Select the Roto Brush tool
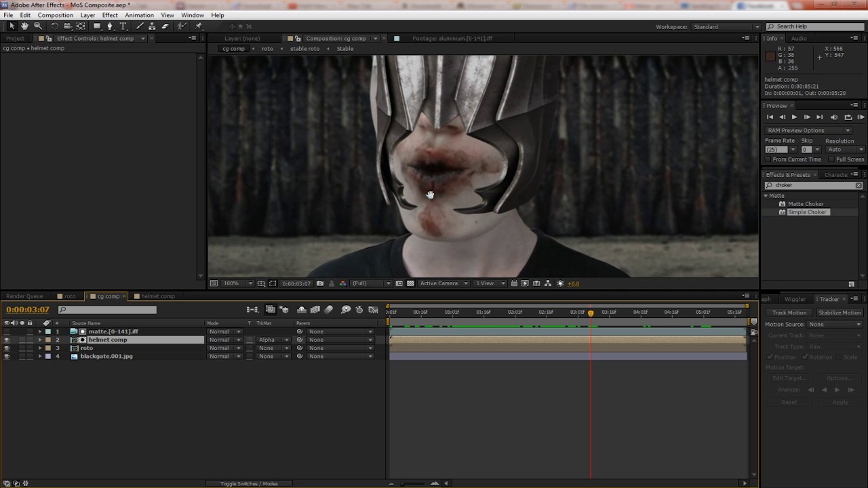868x488 pixels. point(182,26)
